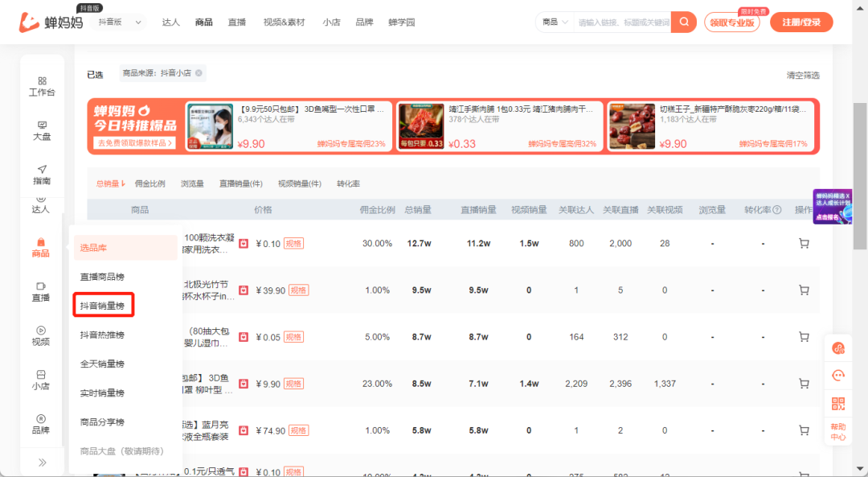The height and width of the screenshot is (477, 868).
Task: Go to 直播 in the top navigation
Action: coord(237,23)
